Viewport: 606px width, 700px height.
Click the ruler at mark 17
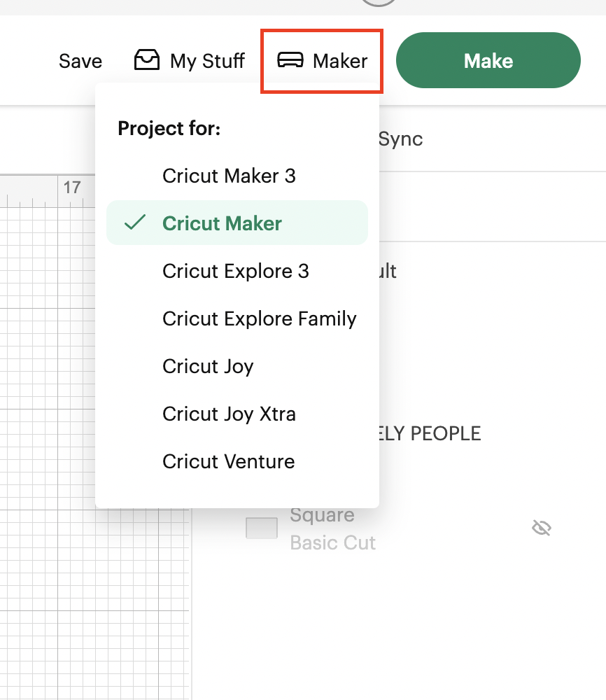71,188
